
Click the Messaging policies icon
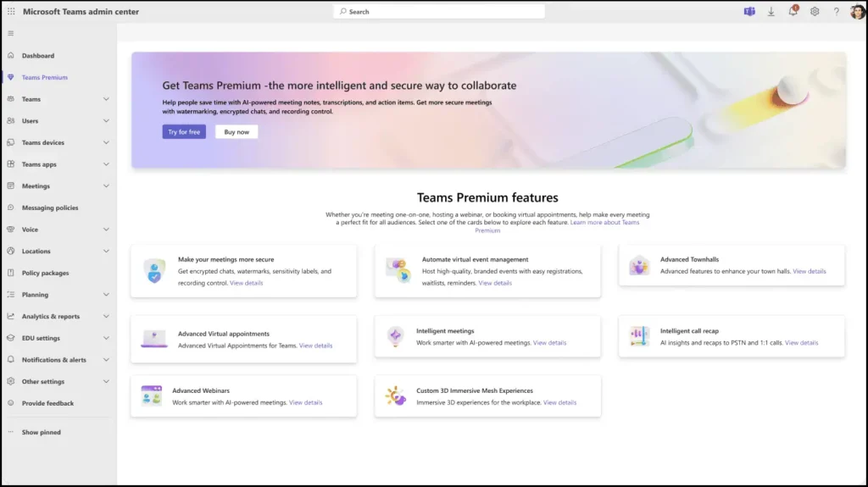pyautogui.click(x=10, y=208)
